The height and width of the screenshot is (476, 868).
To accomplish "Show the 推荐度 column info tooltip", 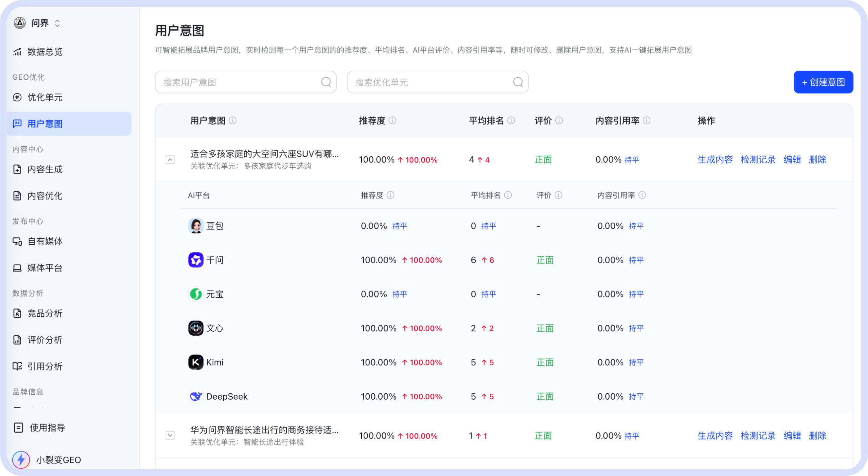I will (x=392, y=120).
